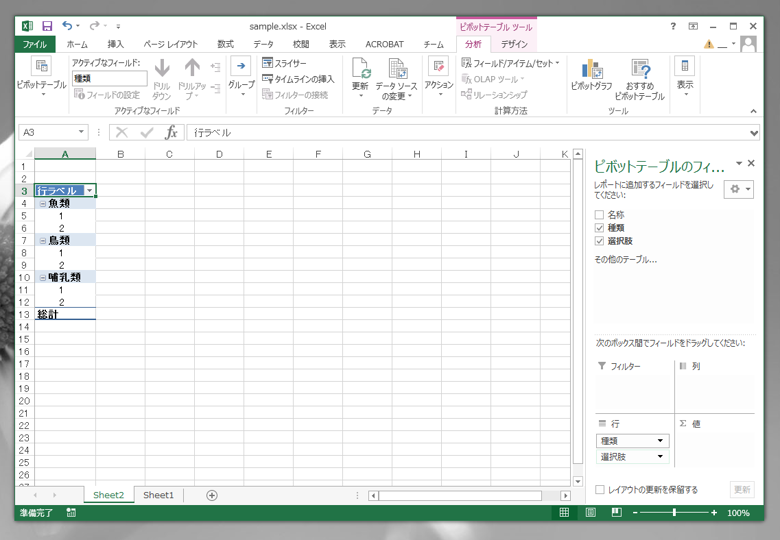
Task: Switch to Sheet1 tab
Action: pos(158,495)
